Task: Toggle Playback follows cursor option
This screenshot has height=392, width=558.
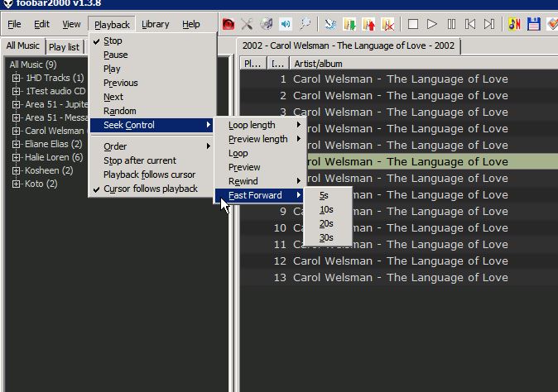Action: [x=149, y=174]
